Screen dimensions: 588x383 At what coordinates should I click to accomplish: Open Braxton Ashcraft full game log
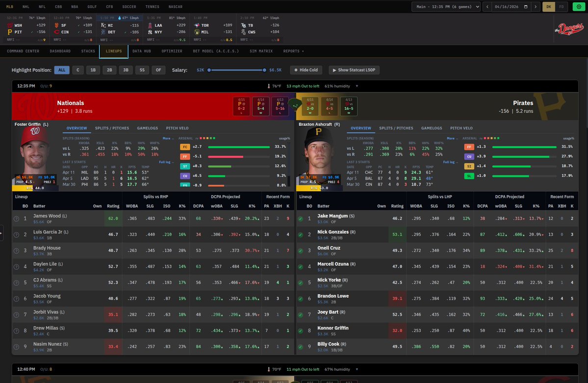click(x=450, y=162)
